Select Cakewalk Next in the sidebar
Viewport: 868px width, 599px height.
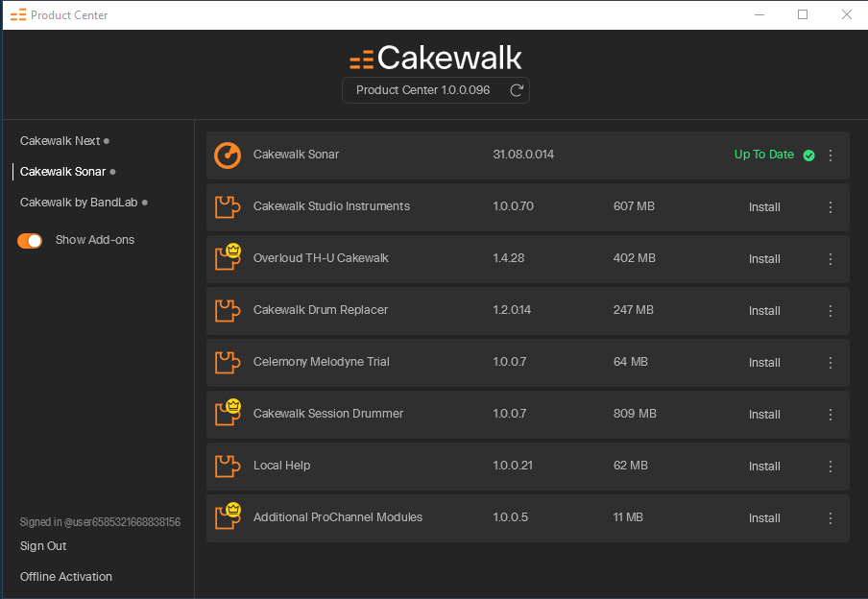[60, 141]
